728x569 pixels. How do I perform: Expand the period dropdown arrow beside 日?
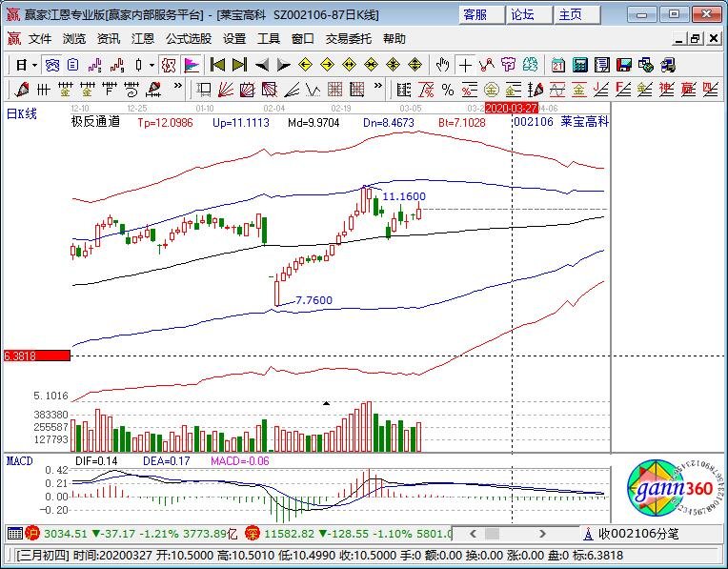[35, 66]
